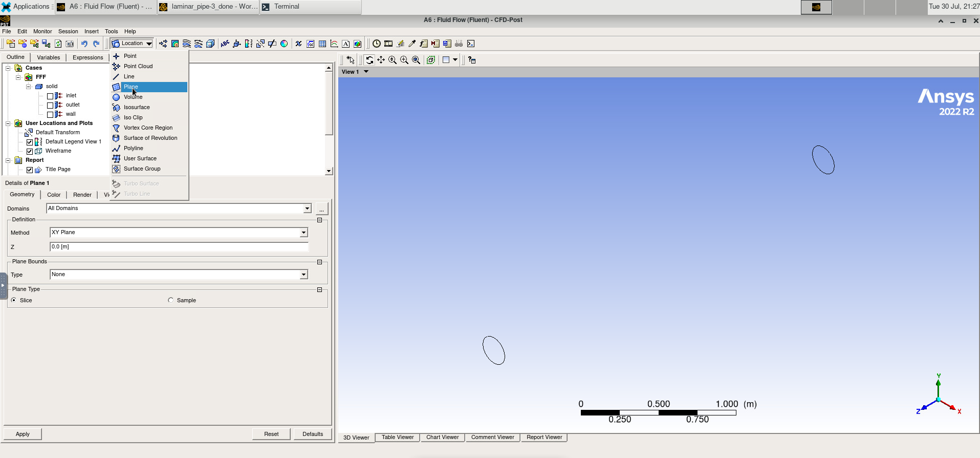Screen dimensions: 980x458
Task: Activate the viewer Select mode cursor icon
Action: [351, 60]
